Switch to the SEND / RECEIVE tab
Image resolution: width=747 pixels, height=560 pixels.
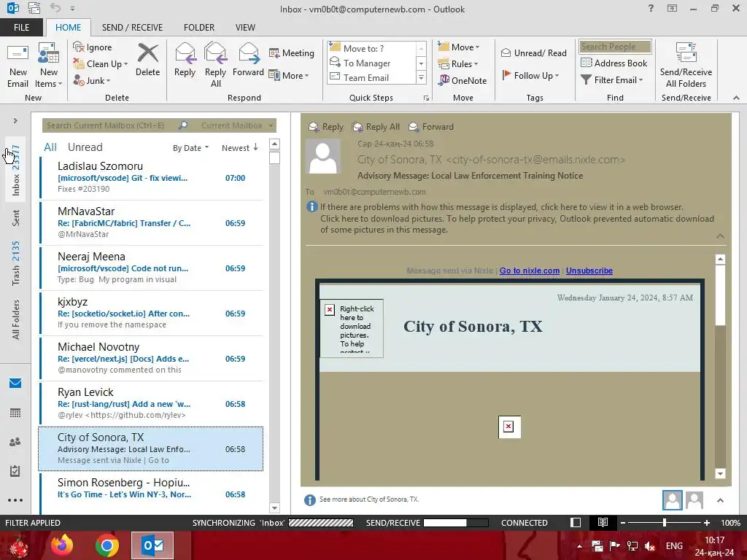point(132,27)
